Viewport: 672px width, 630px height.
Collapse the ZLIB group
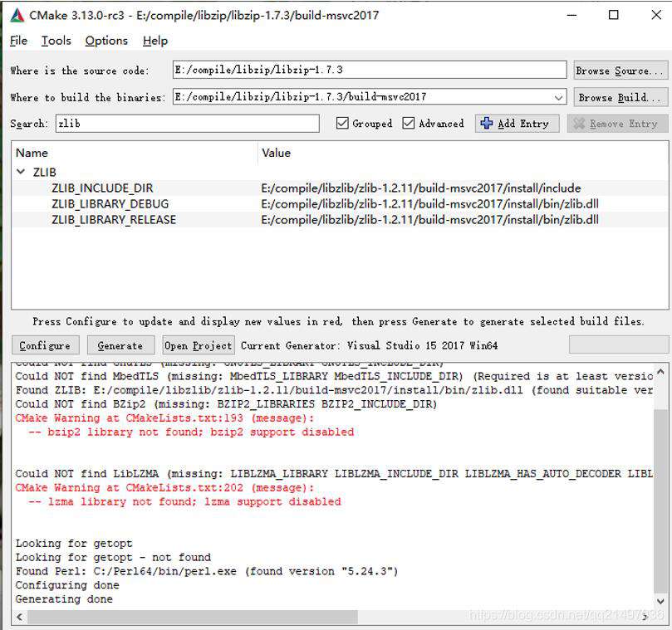[21, 172]
